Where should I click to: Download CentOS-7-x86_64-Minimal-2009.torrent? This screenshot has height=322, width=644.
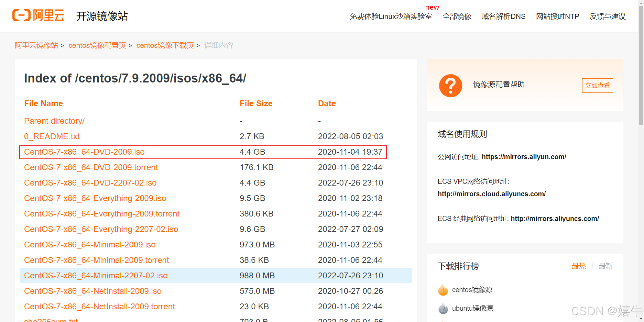tap(96, 260)
